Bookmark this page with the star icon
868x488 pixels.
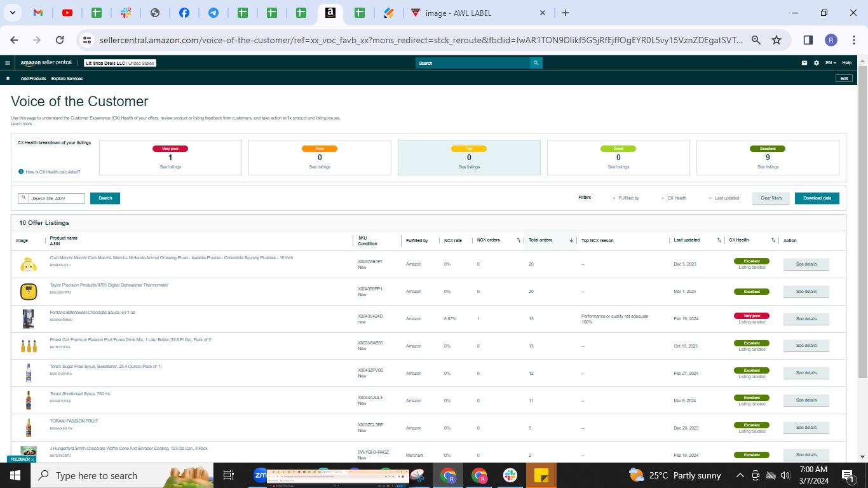(x=776, y=39)
